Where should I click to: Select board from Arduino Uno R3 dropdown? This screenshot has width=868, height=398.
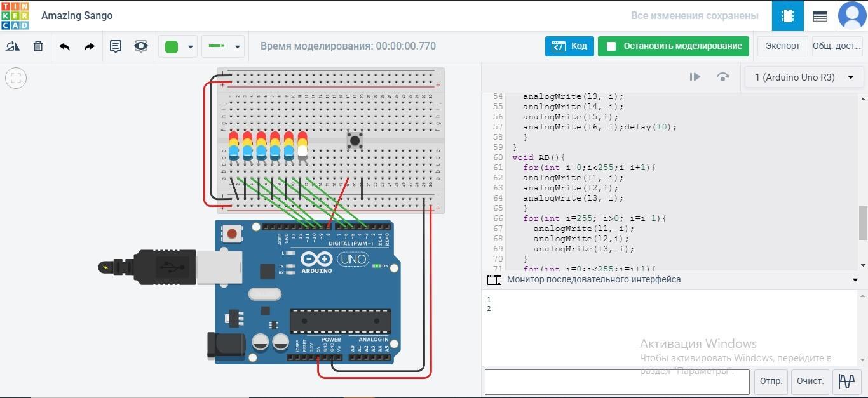click(x=804, y=77)
